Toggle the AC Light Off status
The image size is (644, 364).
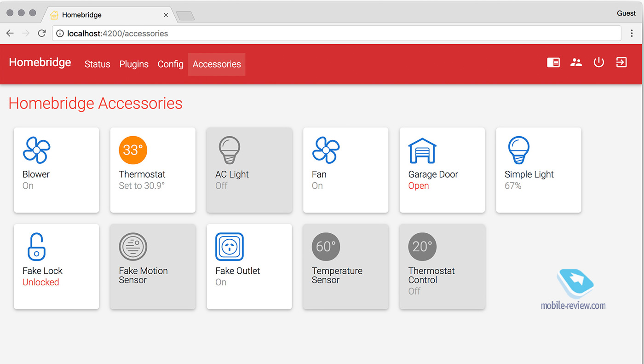221,186
